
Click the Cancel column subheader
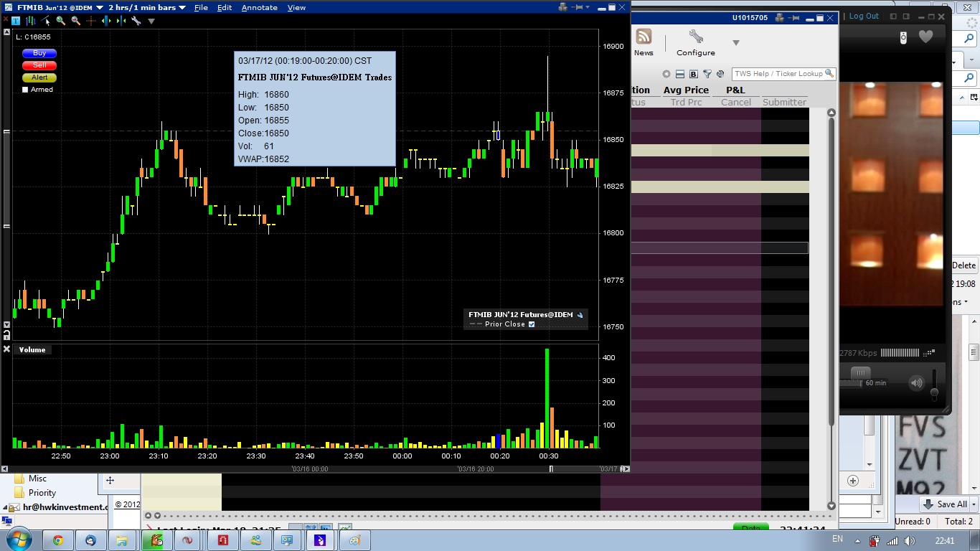coord(736,103)
